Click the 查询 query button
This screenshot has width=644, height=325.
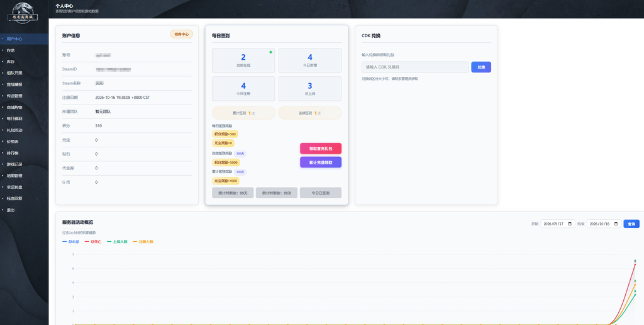click(x=631, y=224)
